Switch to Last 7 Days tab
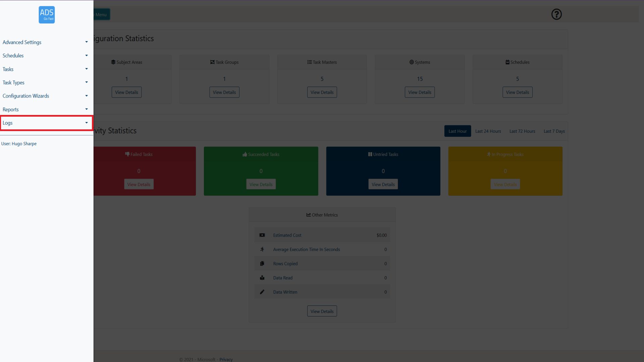Image resolution: width=644 pixels, height=362 pixels. point(554,131)
